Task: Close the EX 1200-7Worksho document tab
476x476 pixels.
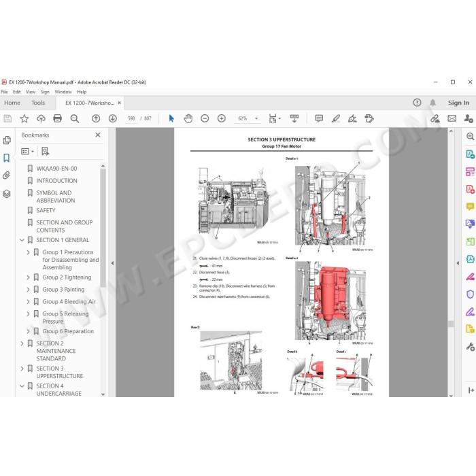Action: [119, 103]
